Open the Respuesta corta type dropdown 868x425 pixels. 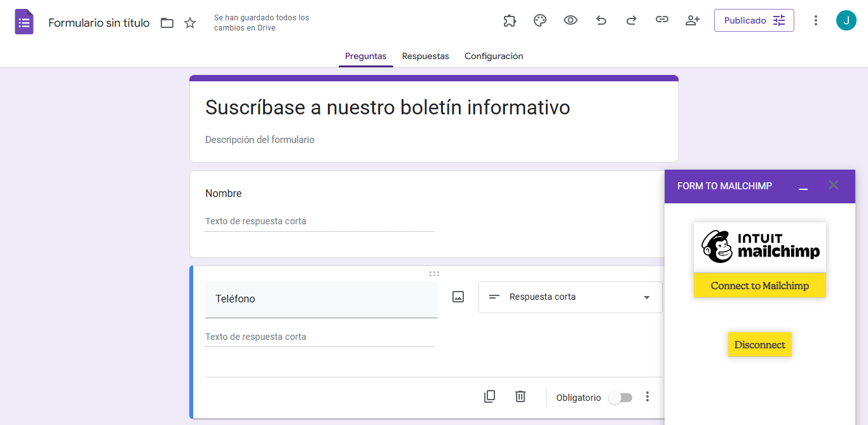click(x=570, y=297)
